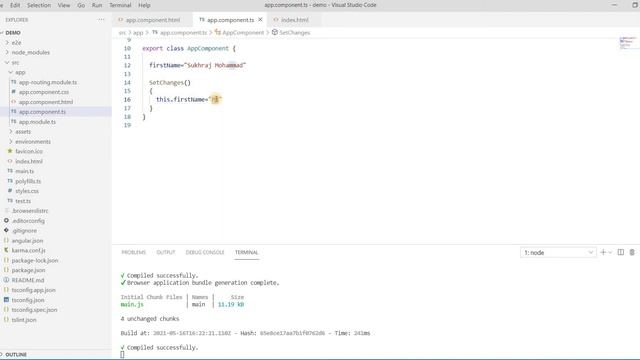Collapse the DEMO root folder
The width and height of the screenshot is (640, 360).
(x=13, y=33)
